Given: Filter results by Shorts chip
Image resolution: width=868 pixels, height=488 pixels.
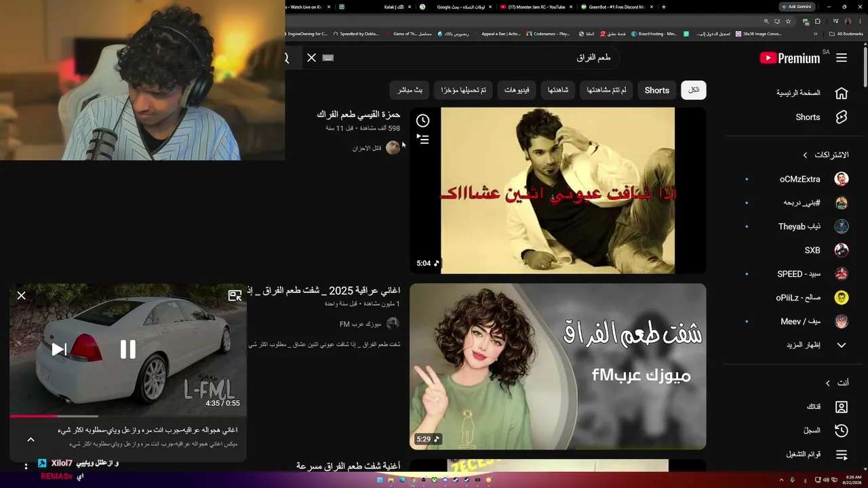Looking at the screenshot, I should point(656,90).
